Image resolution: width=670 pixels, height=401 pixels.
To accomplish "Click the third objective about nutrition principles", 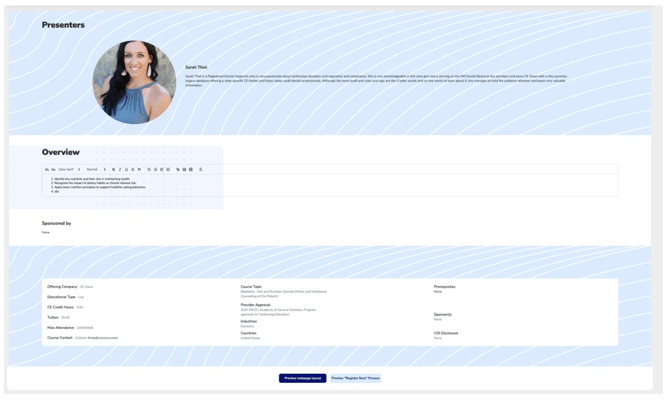I will pyautogui.click(x=98, y=187).
